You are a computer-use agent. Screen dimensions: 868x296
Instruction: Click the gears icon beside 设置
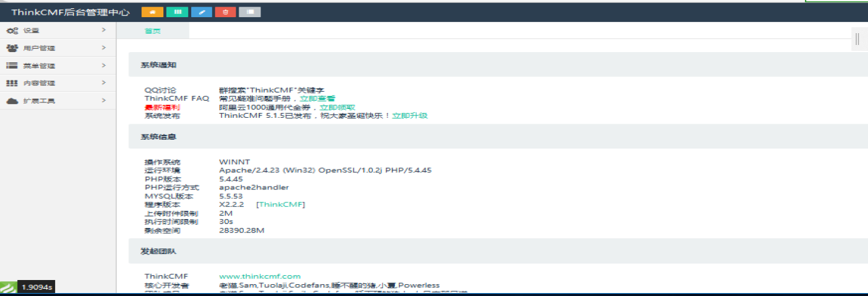click(x=12, y=31)
